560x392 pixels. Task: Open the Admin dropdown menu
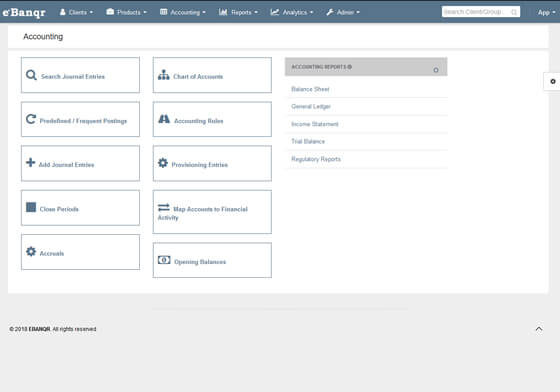343,12
